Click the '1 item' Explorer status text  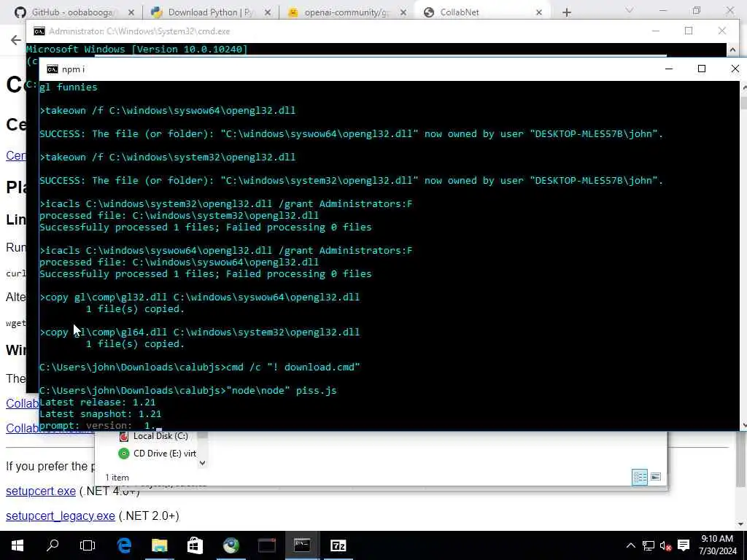[x=117, y=478]
